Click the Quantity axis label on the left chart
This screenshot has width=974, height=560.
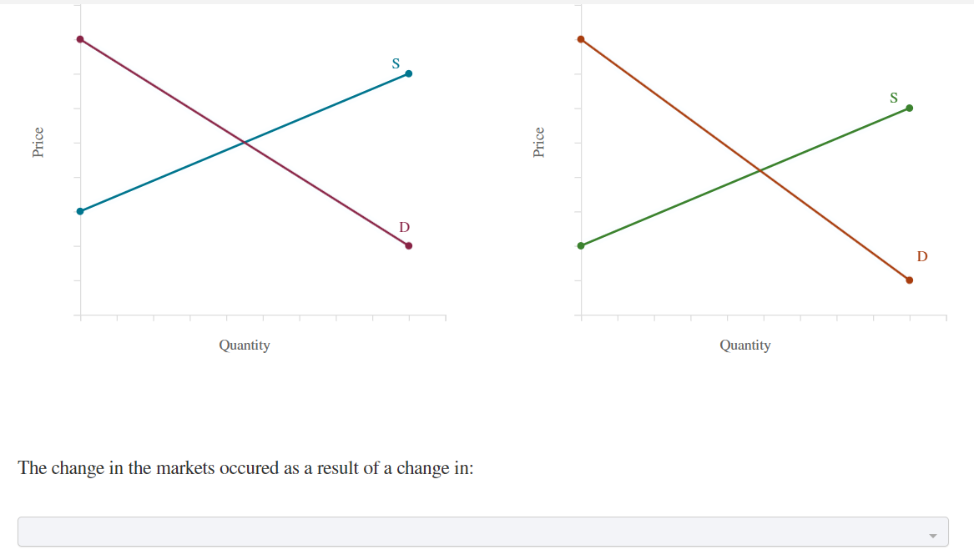[x=245, y=345]
